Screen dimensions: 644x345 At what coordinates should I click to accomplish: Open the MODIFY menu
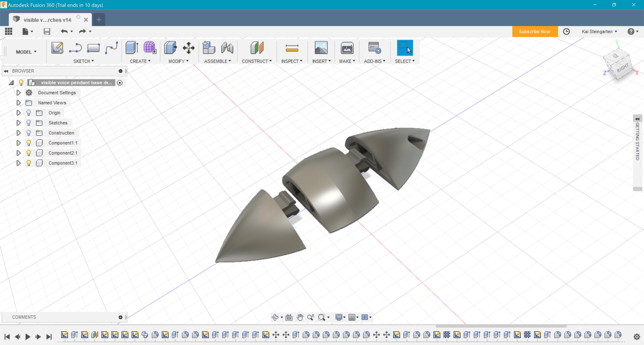coord(178,61)
